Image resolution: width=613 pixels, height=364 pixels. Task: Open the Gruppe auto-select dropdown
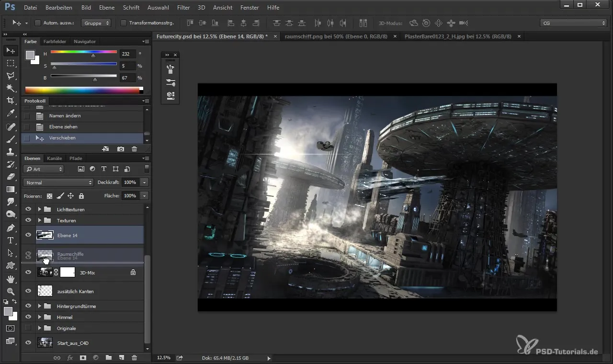click(96, 23)
